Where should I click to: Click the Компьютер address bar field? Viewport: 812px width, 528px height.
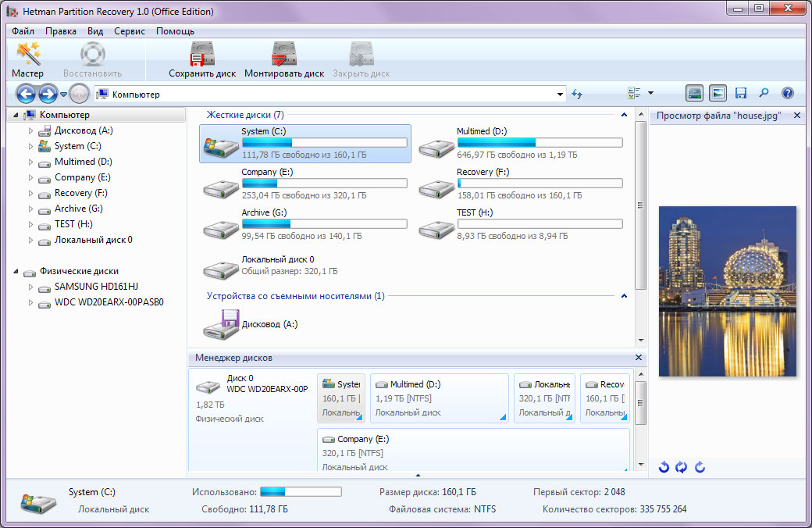point(329,95)
